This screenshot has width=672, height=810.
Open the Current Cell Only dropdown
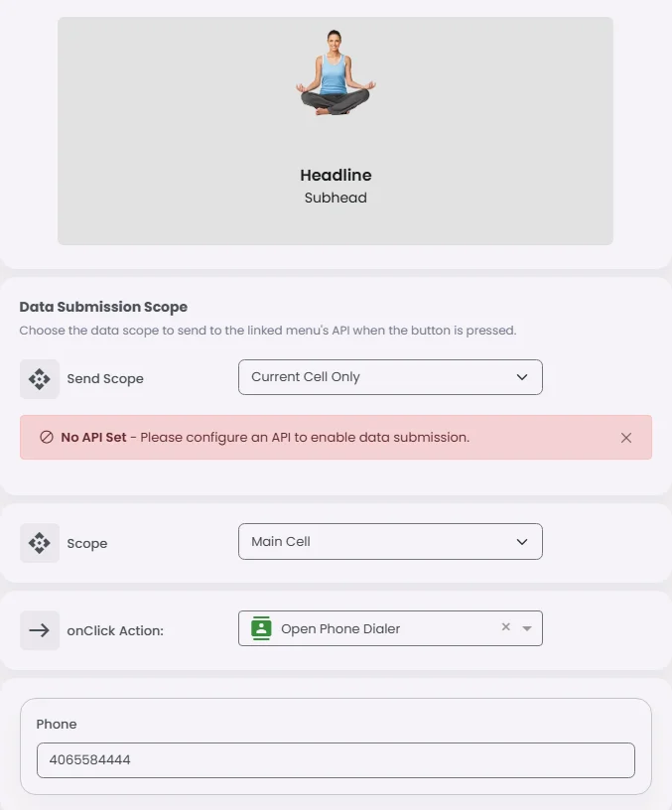coord(390,377)
